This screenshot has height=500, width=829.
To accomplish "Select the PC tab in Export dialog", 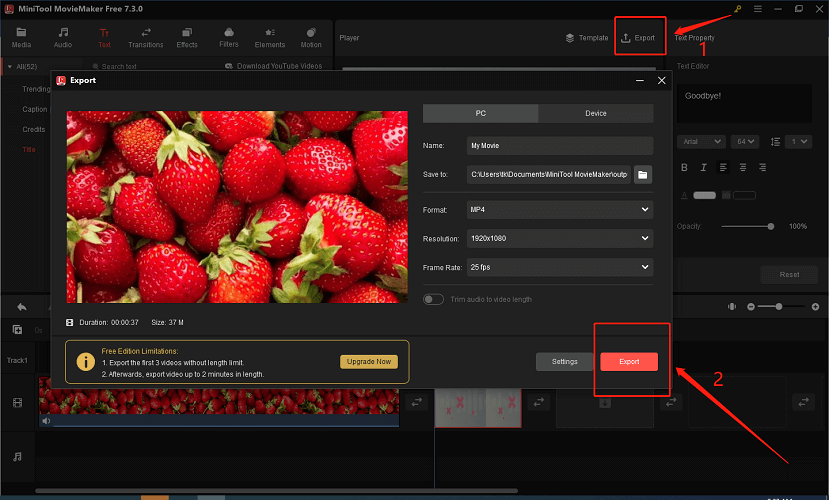I will point(480,113).
